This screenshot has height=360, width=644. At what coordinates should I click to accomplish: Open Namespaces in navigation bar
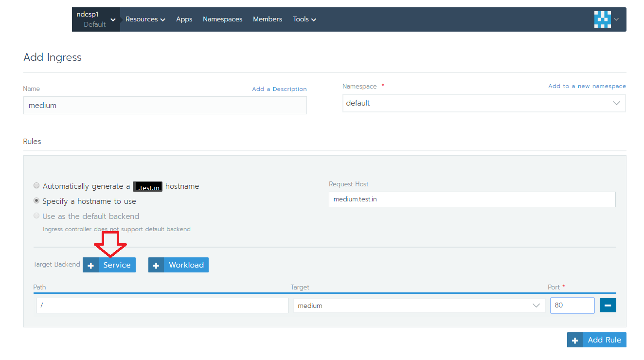tap(223, 19)
